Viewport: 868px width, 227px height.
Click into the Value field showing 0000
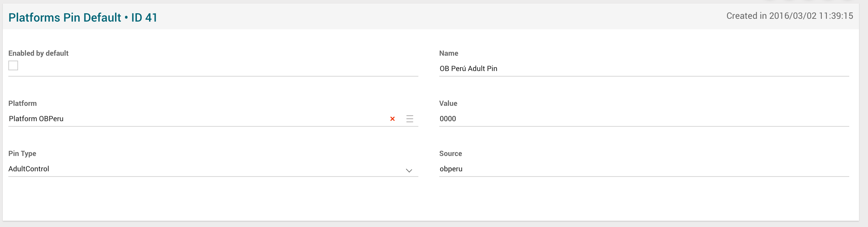643,119
